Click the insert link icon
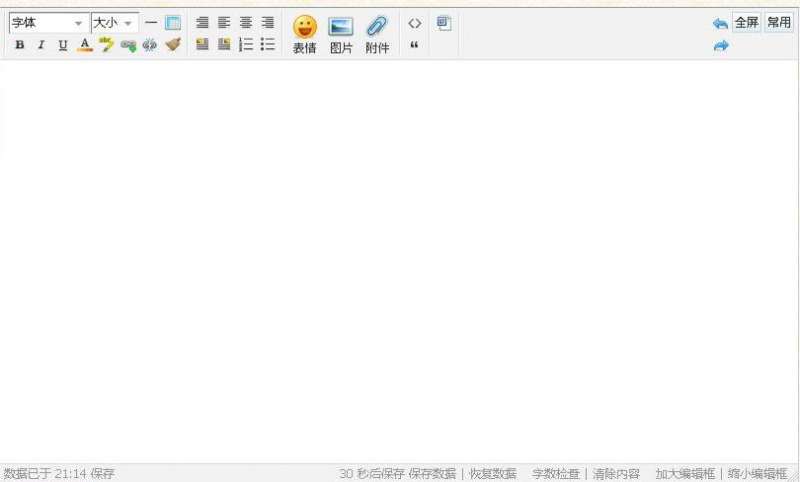This screenshot has height=482, width=800. [x=128, y=45]
